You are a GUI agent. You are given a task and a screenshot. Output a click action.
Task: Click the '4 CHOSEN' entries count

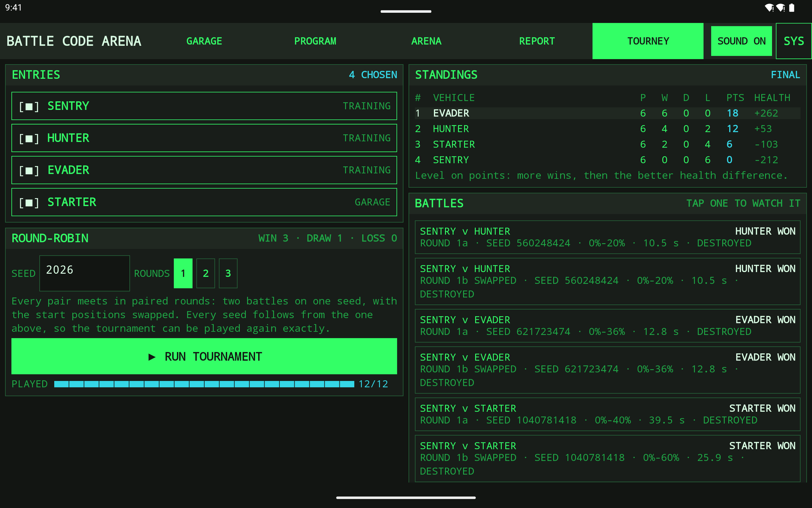(x=373, y=74)
